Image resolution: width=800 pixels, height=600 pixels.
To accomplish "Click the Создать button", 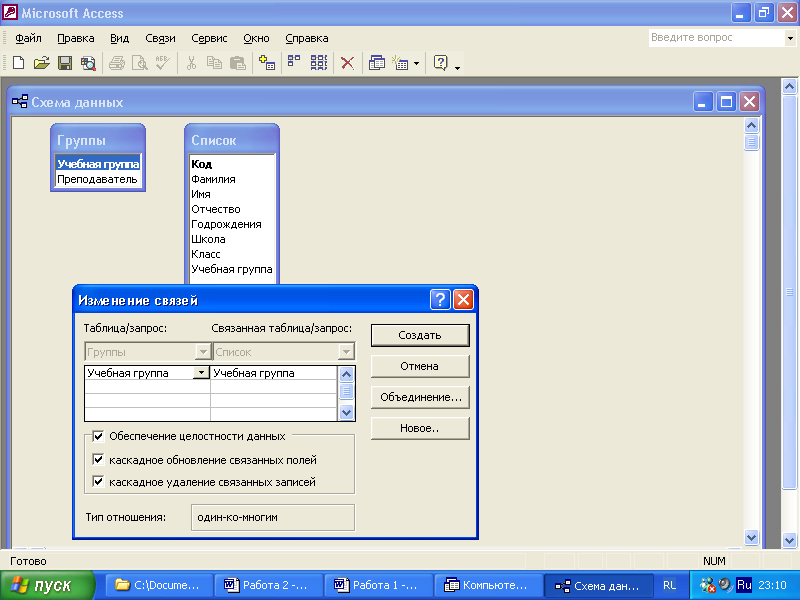I will pos(420,335).
